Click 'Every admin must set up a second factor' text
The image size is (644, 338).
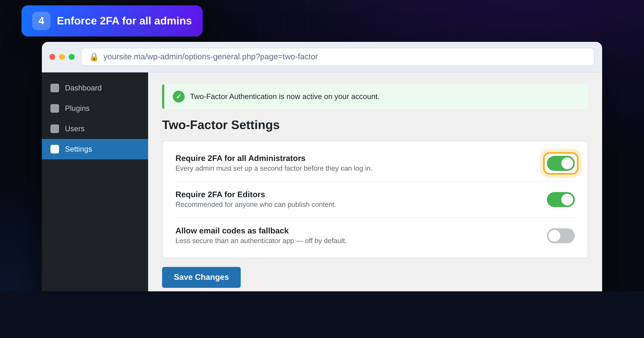coord(274,168)
